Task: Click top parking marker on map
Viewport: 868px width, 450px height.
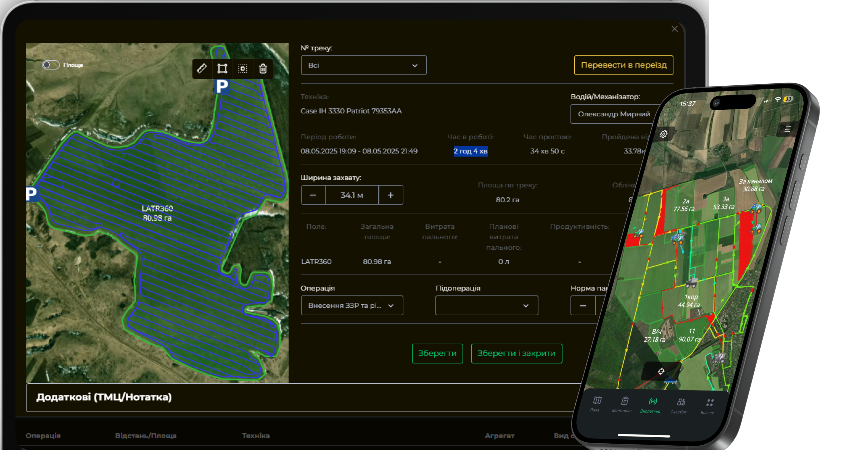Action: coord(222,87)
